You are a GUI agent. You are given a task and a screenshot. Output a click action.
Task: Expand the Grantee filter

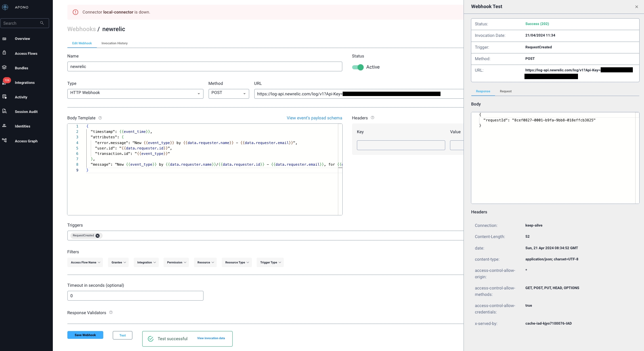(119, 262)
